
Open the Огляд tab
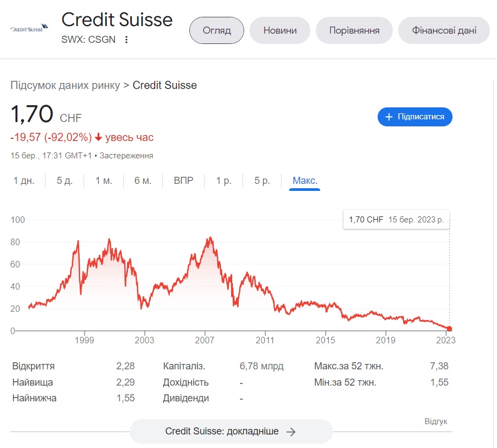(x=217, y=30)
